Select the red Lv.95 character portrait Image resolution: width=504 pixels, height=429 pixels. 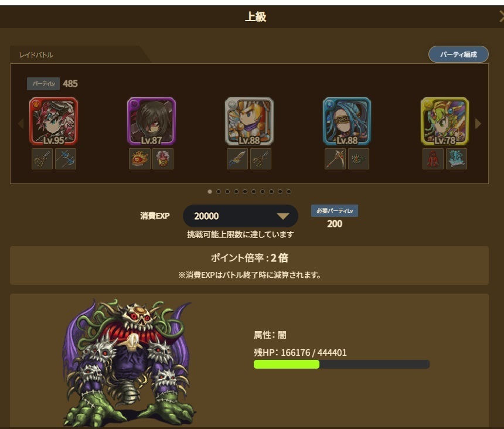[54, 121]
